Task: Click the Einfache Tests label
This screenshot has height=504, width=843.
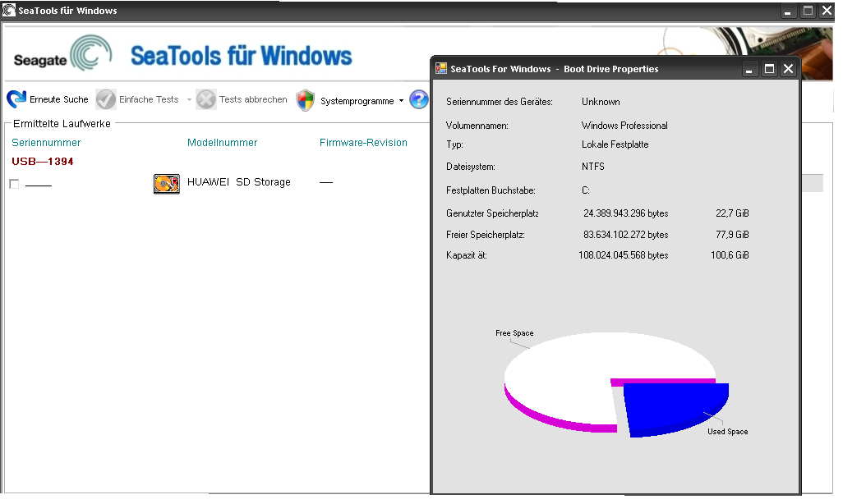Action: click(x=149, y=99)
